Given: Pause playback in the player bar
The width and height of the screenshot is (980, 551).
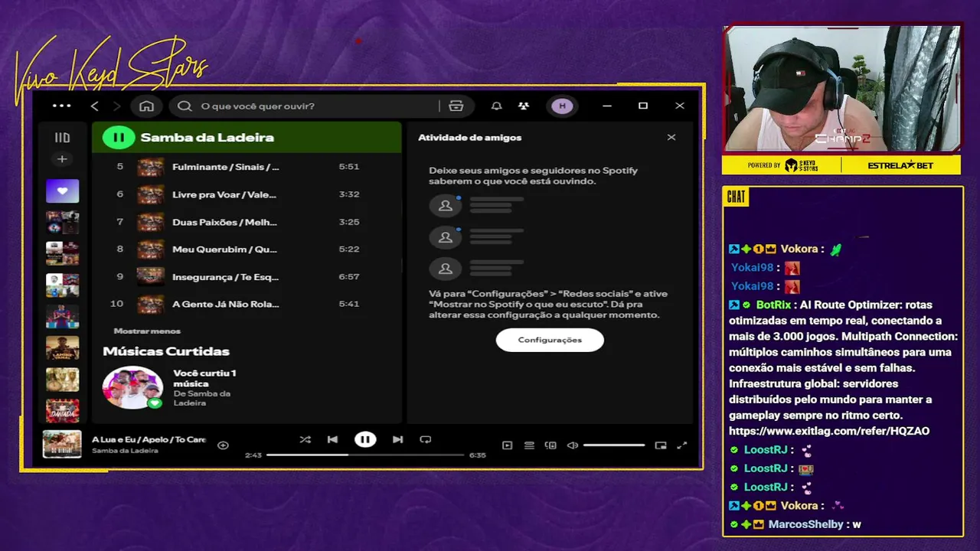Looking at the screenshot, I should click(365, 439).
